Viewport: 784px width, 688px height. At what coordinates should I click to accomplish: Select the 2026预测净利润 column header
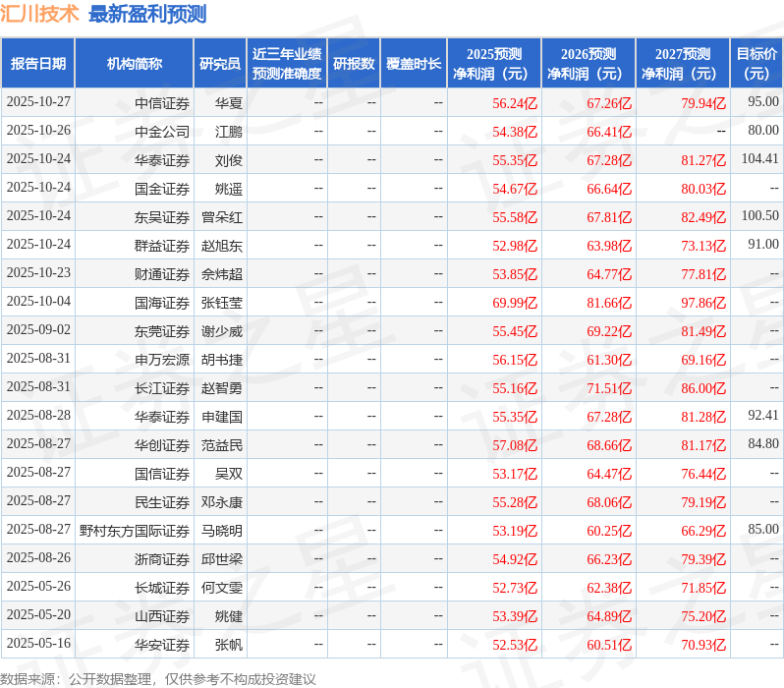[588, 64]
